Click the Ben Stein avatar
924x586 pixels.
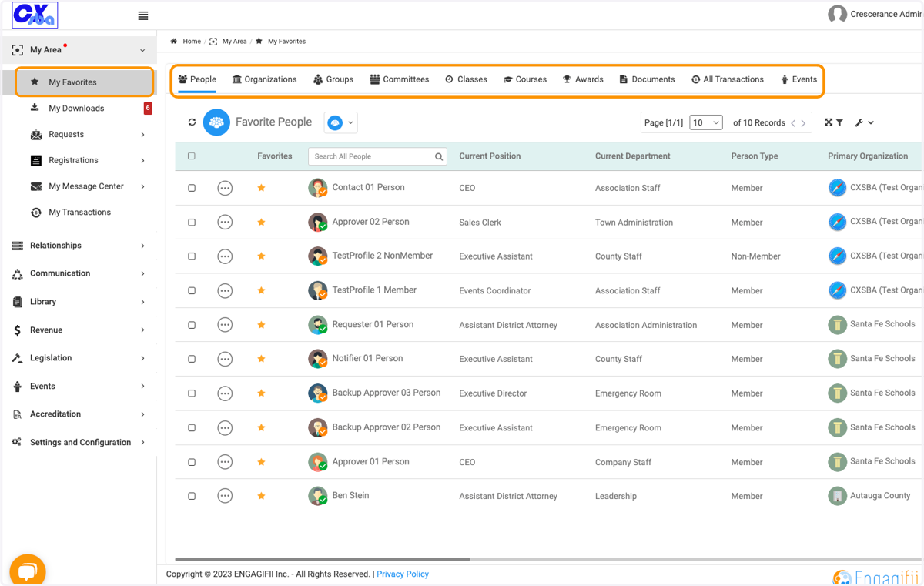(318, 496)
